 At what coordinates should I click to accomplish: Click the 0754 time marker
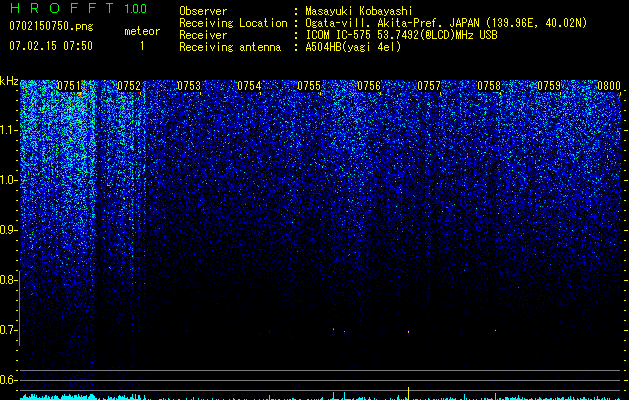coord(249,86)
